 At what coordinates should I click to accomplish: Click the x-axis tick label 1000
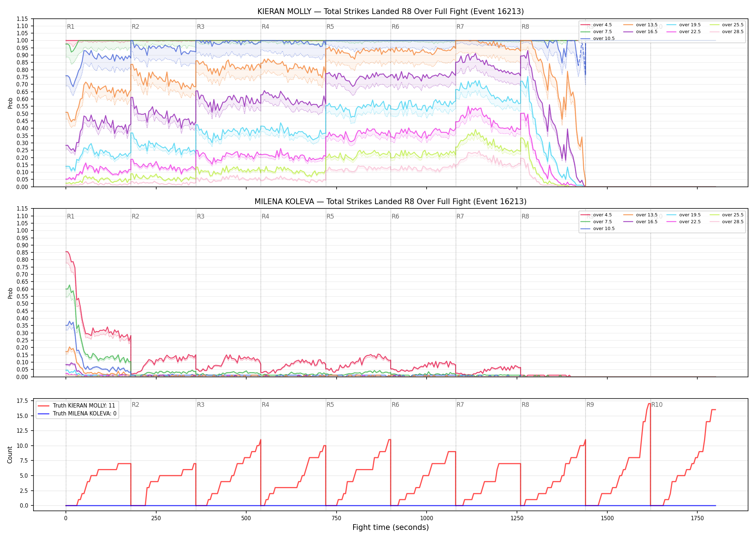(427, 518)
